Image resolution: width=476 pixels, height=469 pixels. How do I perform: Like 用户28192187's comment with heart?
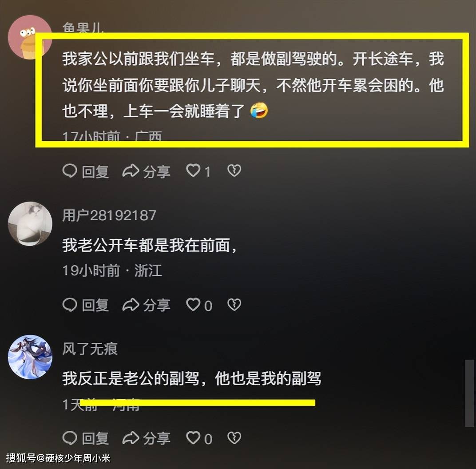pos(193,305)
